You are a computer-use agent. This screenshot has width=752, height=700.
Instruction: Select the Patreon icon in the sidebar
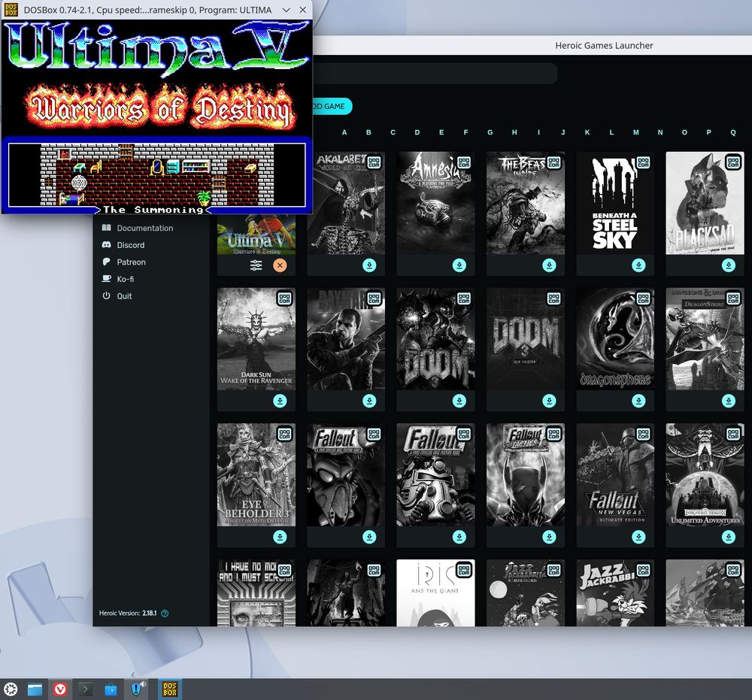105,262
